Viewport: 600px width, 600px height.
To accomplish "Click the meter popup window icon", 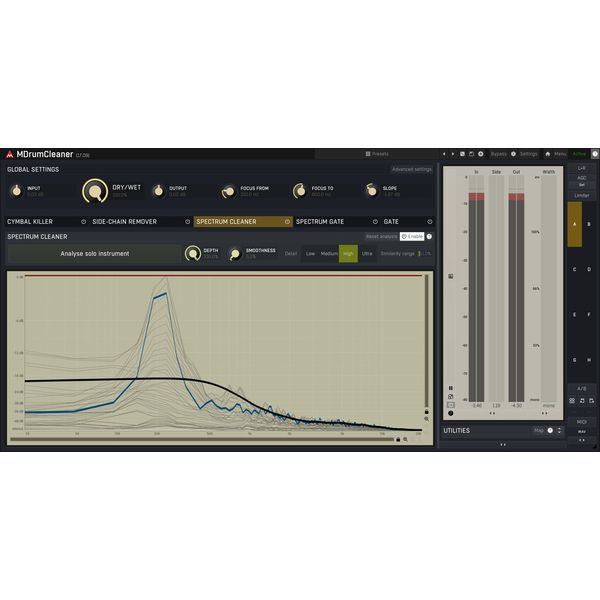I will pos(451,396).
